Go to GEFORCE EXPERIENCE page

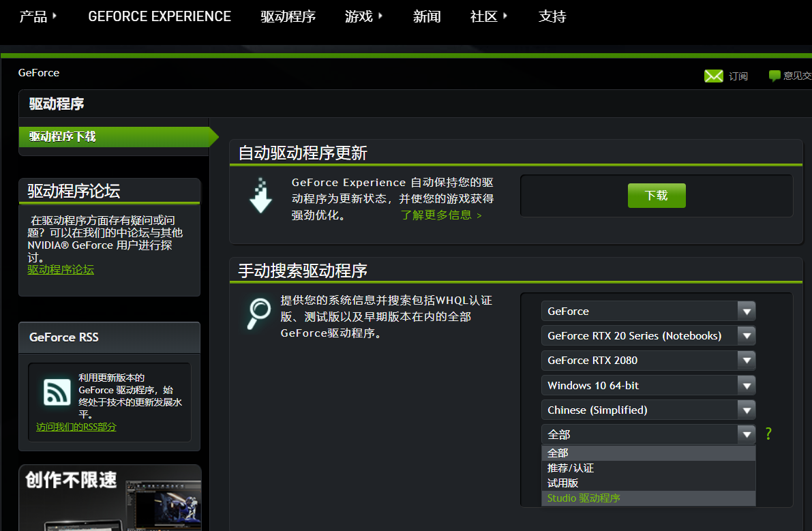point(160,16)
